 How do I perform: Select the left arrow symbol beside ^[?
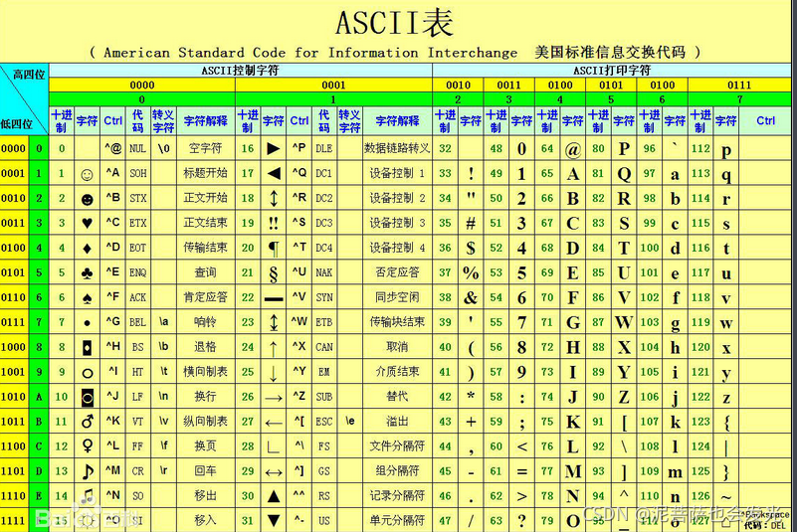274,423
